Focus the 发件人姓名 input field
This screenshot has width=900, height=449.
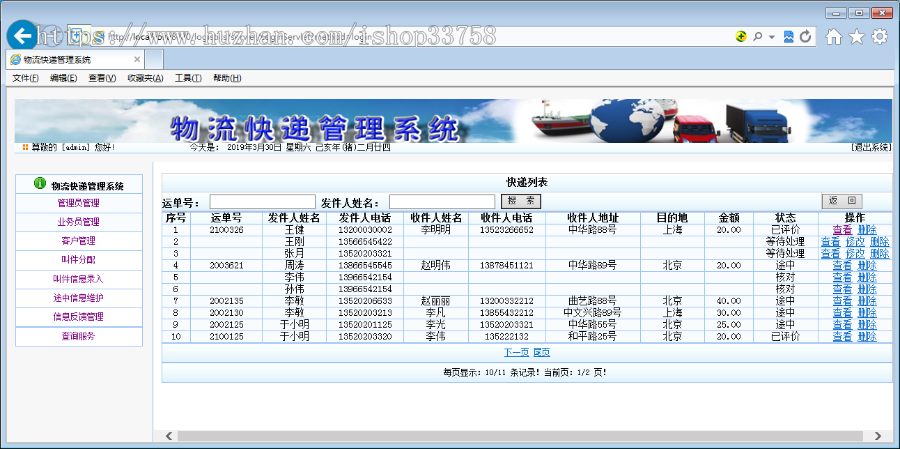coord(442,202)
